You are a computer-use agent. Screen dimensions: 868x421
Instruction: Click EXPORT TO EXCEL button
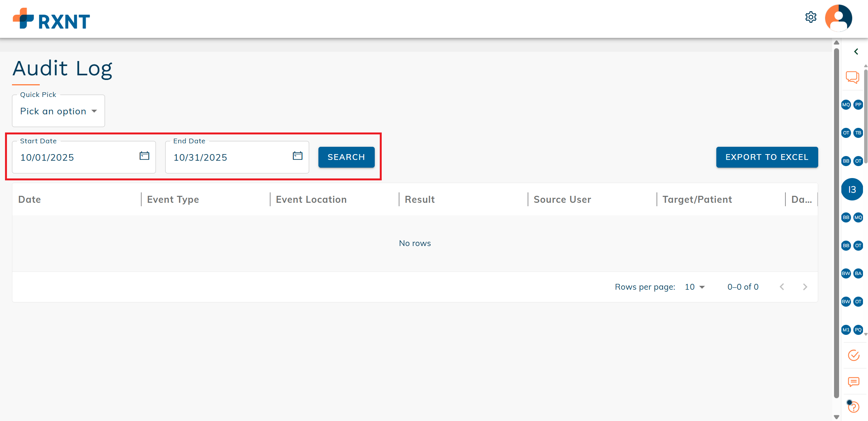(766, 157)
